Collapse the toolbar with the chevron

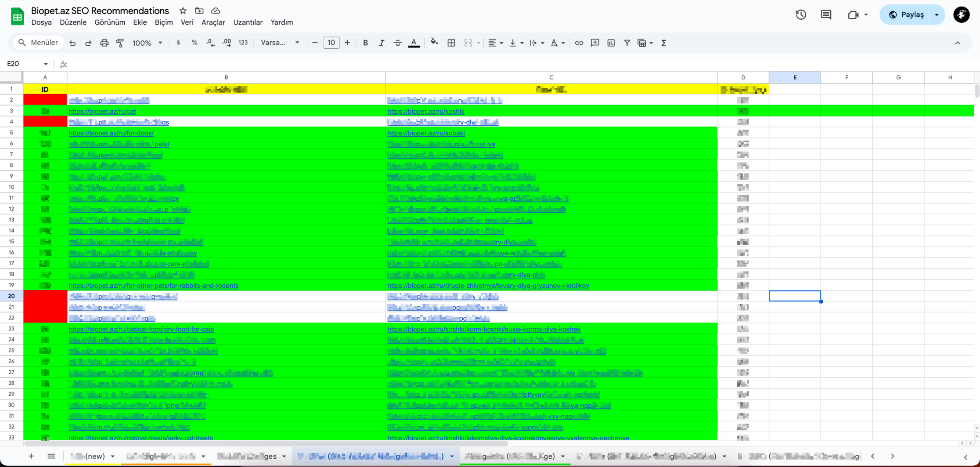tap(958, 43)
